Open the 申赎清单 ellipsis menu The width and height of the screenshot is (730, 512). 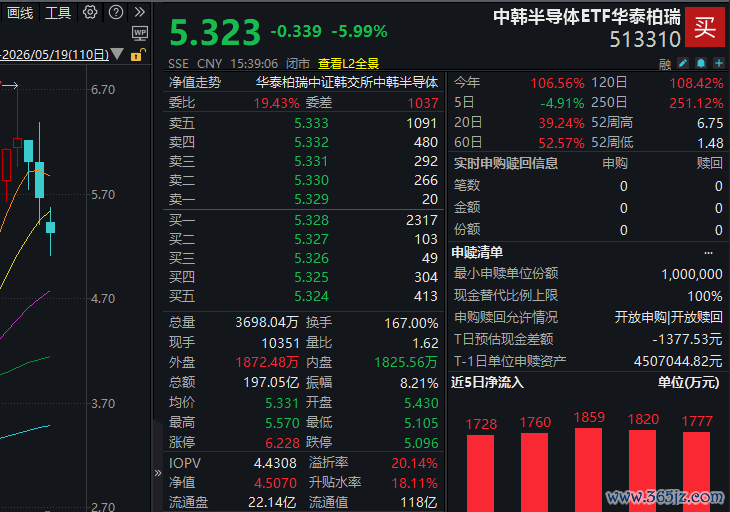point(709,253)
